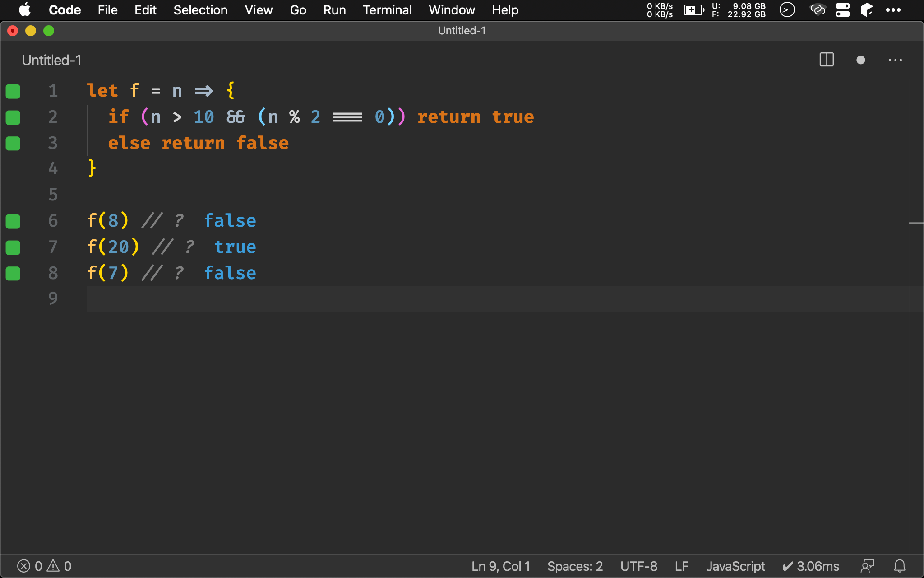Click the green coverage marker on line 7
Viewport: 924px width, 578px height.
13,247
